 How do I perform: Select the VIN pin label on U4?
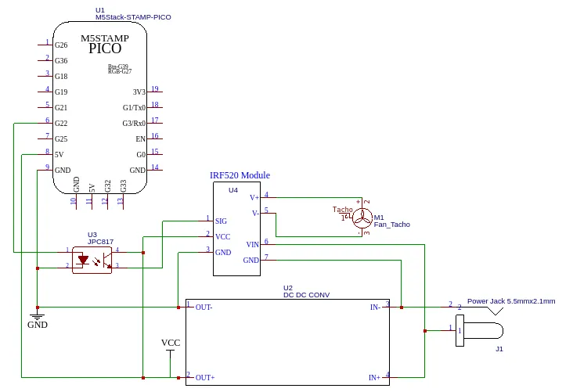tap(253, 245)
